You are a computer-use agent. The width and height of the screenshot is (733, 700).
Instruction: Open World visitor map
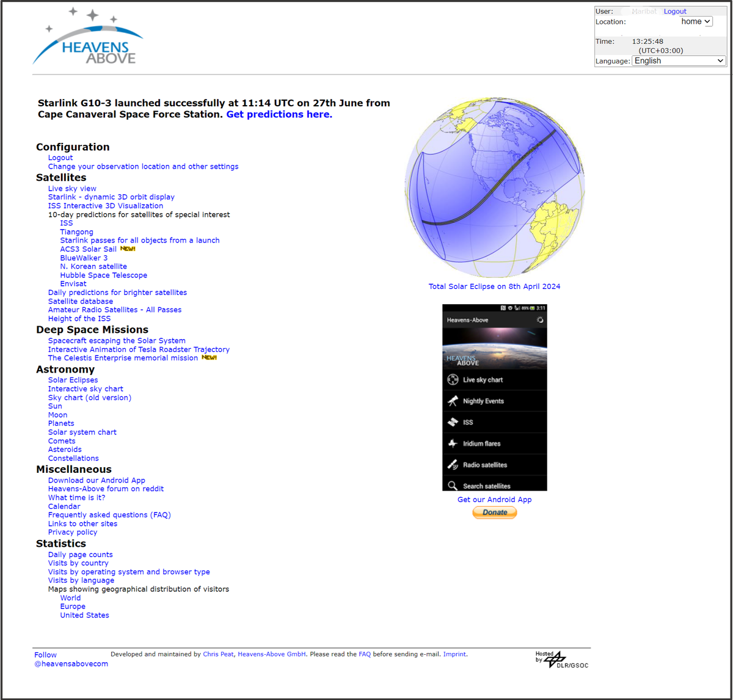pyautogui.click(x=70, y=598)
